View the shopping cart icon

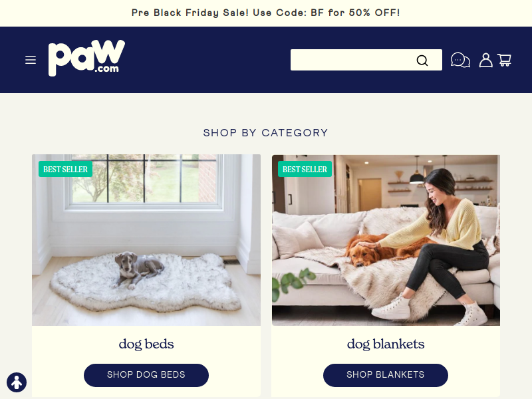(504, 60)
